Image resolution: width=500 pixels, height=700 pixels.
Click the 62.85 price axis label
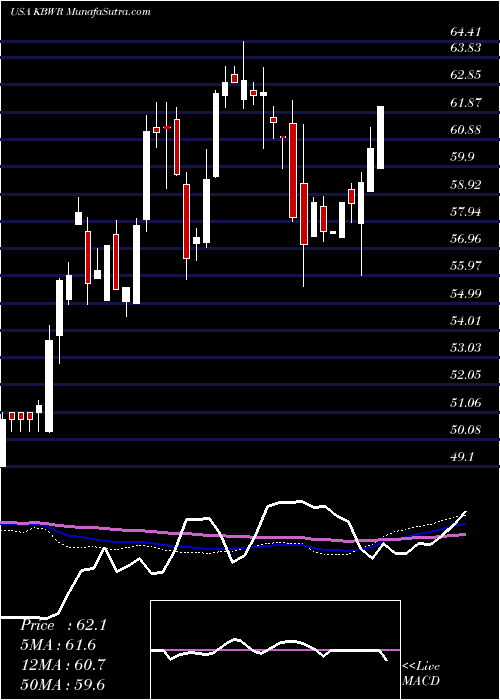click(465, 75)
